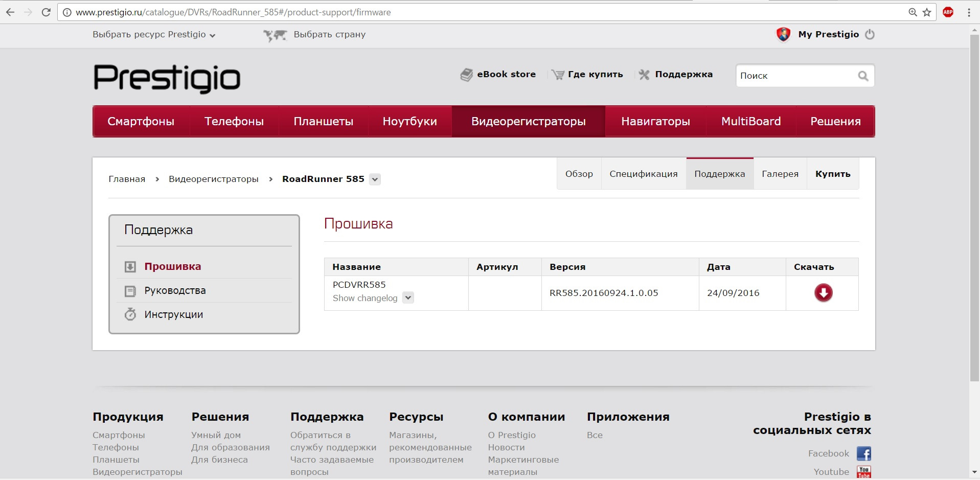Switch to the Галерея tab
Screen dimensions: 980x480
780,174
